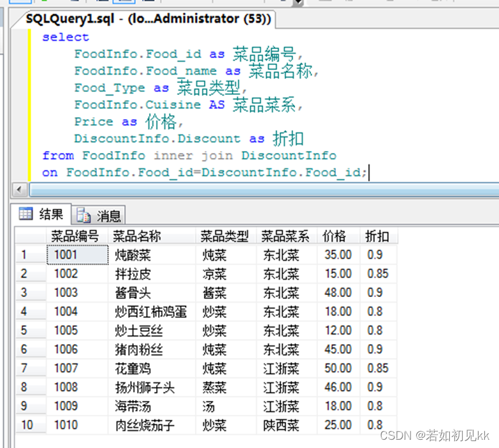Select the 炒西红柿鸡蛋 dish name cell
499x448 pixels.
pyautogui.click(x=152, y=312)
